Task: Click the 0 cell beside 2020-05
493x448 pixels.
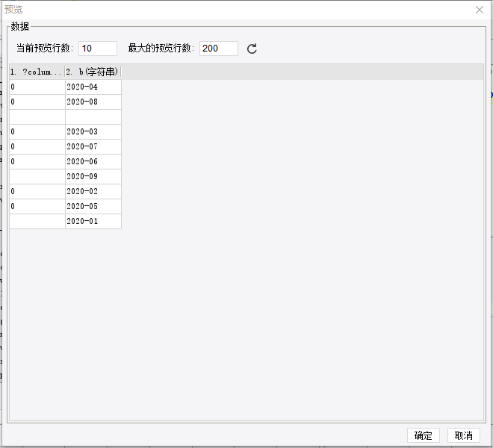Action: point(37,206)
